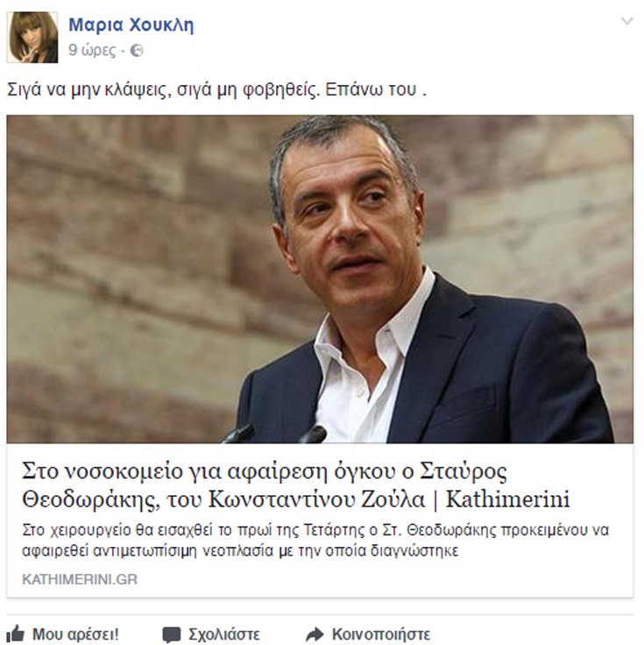Select 'Σχολιάστε' to comment
This screenshot has height=645, width=644.
point(224,634)
